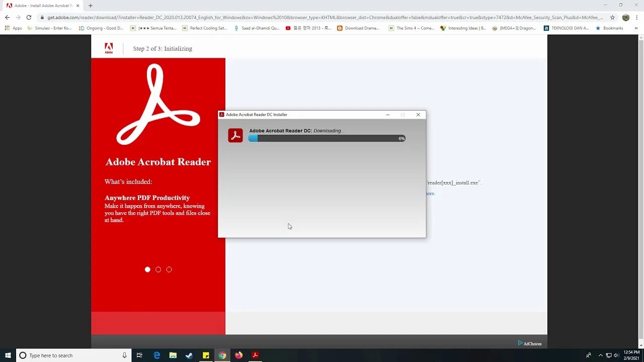644x362 pixels.
Task: Select first carousel dot
Action: [x=147, y=269]
